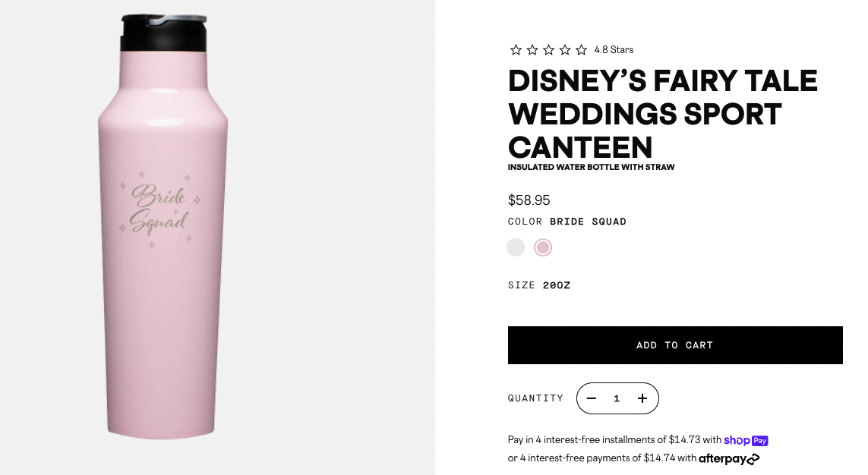Viewport: 868px width, 475px height.
Task: Click the Bride Squad engraving on bottle
Action: click(159, 210)
